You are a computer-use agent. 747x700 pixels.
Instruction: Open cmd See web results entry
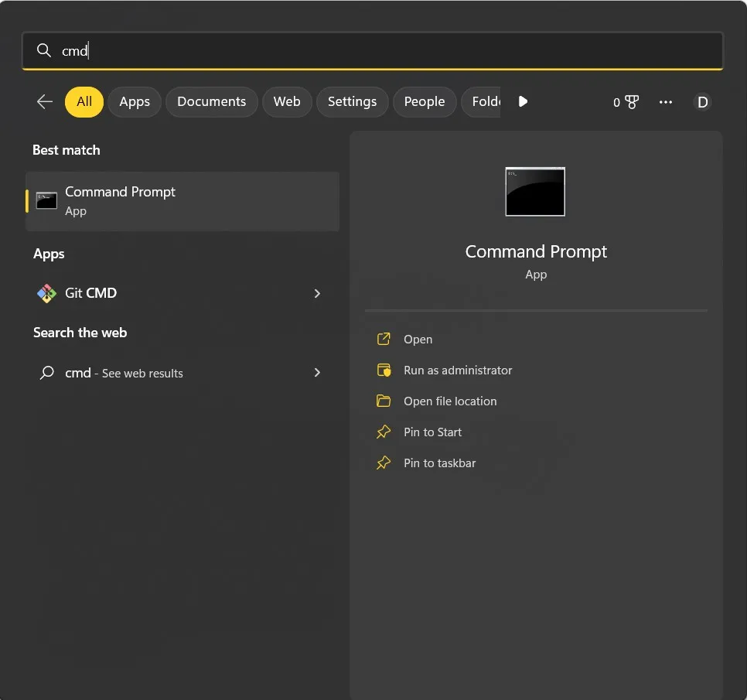tap(182, 373)
